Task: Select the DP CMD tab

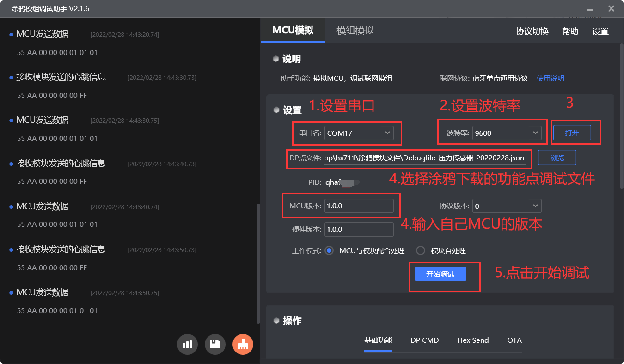Action: [425, 340]
